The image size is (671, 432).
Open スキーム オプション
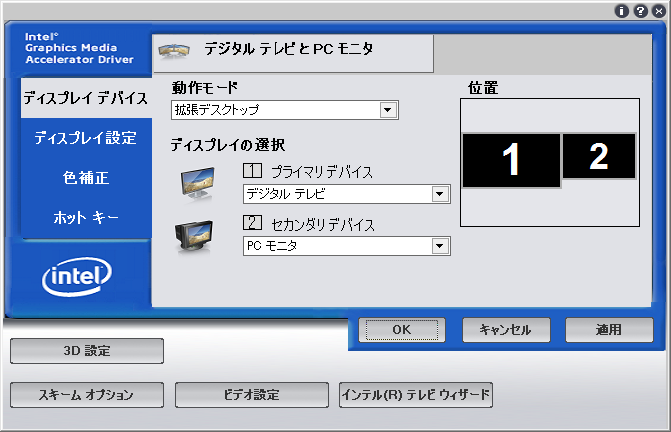pyautogui.click(x=87, y=395)
